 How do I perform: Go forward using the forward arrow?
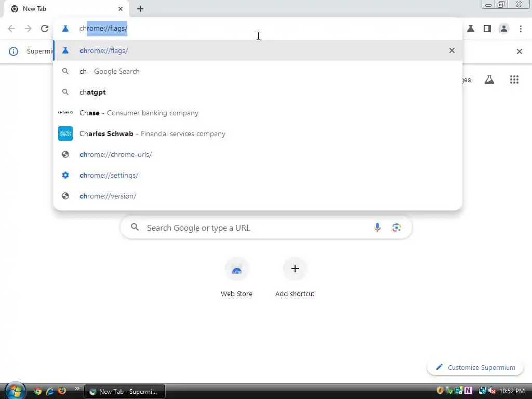coord(28,29)
